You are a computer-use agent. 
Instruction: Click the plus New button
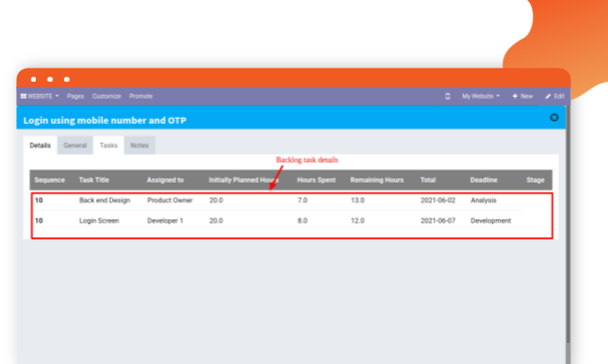(522, 96)
